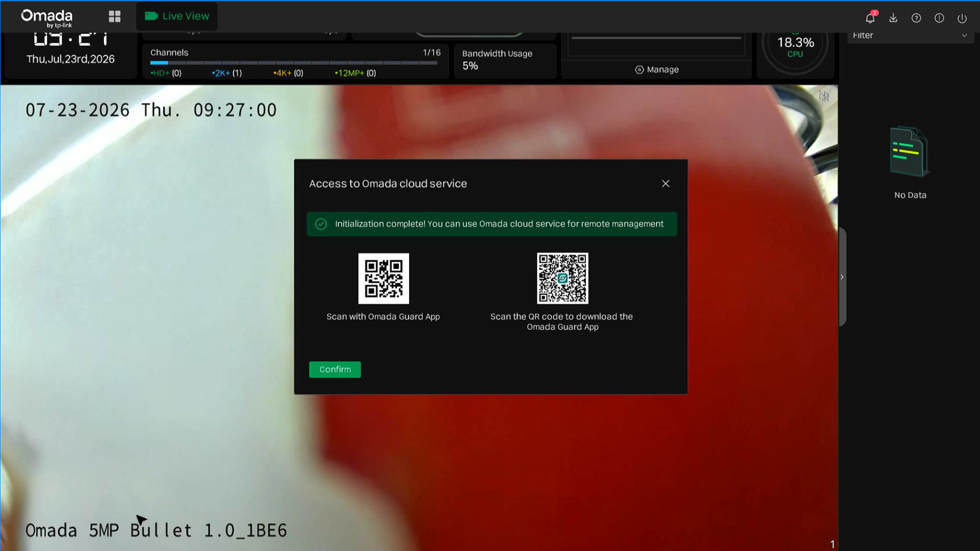Image resolution: width=980 pixels, height=551 pixels.
Task: Click the app download QR code
Action: click(x=562, y=278)
